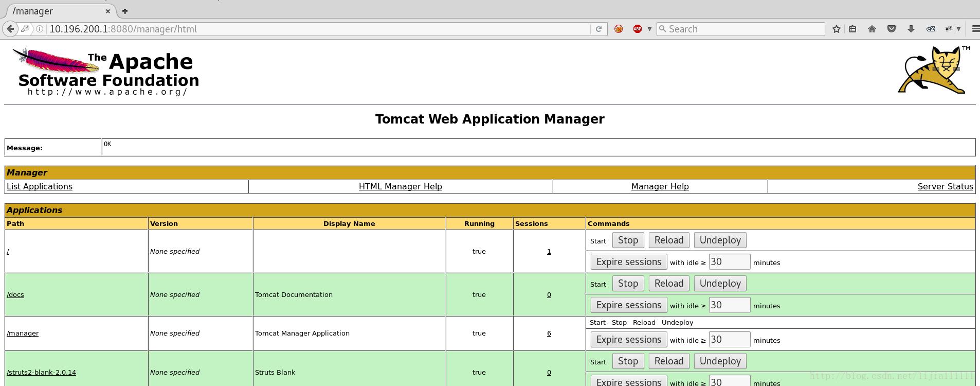Edit idle minutes field for /manager
The height and width of the screenshot is (386, 980).
click(730, 340)
